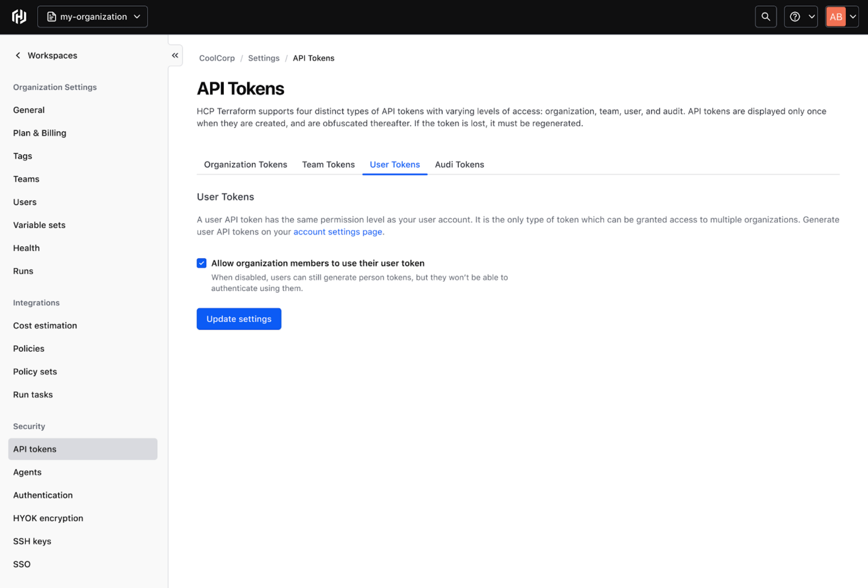Switch to the Audi Tokens tab
868x588 pixels.
pyautogui.click(x=459, y=164)
